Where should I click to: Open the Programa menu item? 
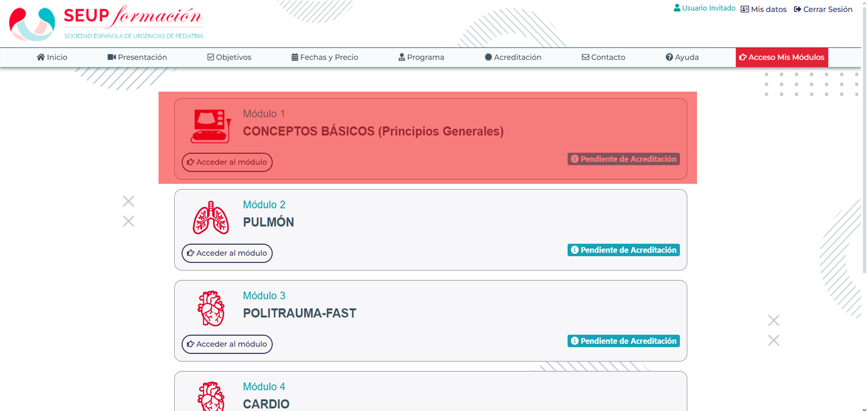tap(421, 57)
